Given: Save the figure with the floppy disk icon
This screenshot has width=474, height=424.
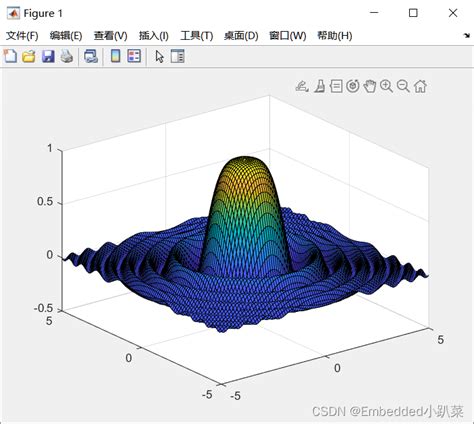Looking at the screenshot, I should tap(48, 56).
